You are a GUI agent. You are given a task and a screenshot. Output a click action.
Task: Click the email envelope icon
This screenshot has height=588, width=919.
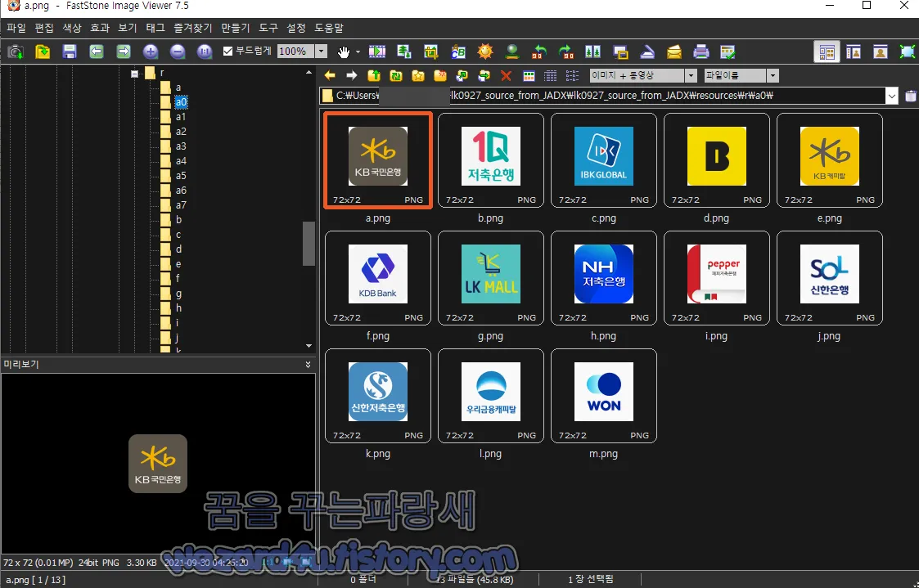click(x=674, y=52)
